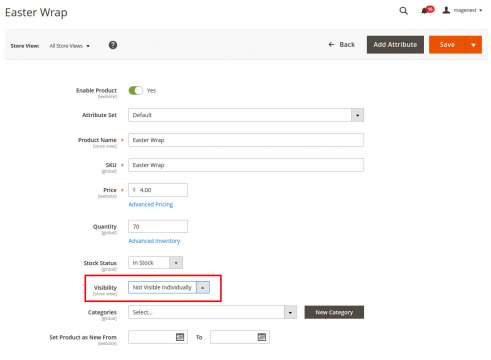Open the To date calendar icon
Viewport: 491px width, 360px height.
(x=262, y=337)
